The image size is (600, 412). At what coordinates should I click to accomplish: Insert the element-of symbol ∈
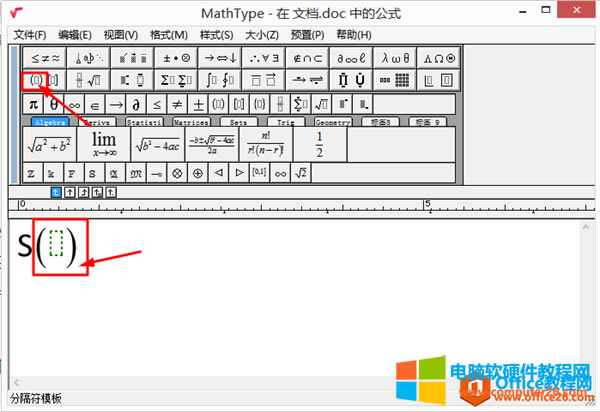[x=95, y=104]
